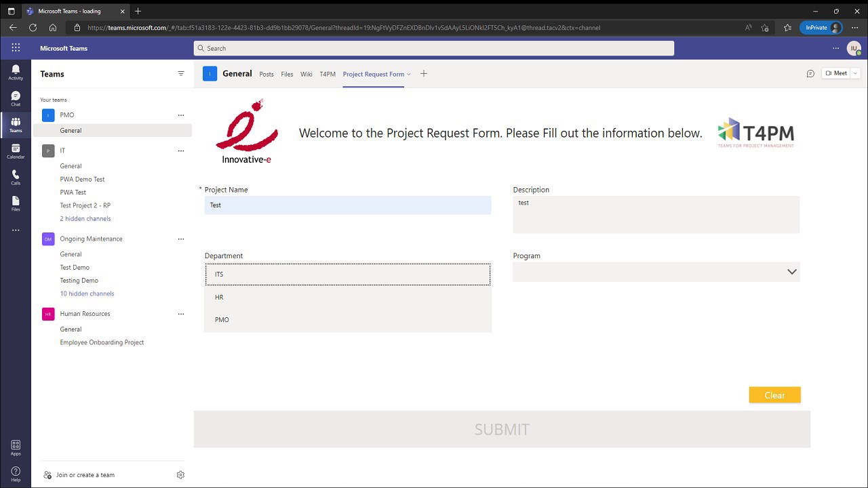Switch to the Posts tab
The width and height of the screenshot is (868, 488).
pos(267,75)
